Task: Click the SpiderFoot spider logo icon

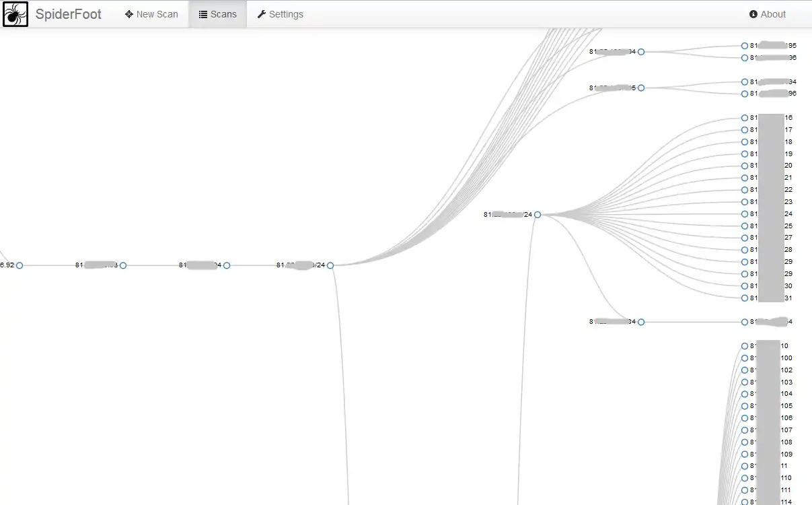Action: coord(15,14)
